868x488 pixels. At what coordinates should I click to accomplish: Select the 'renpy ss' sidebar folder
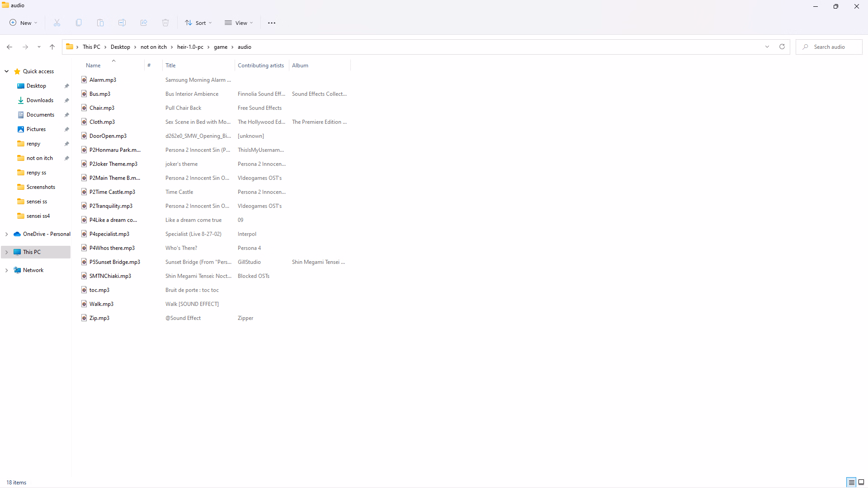coord(36,173)
